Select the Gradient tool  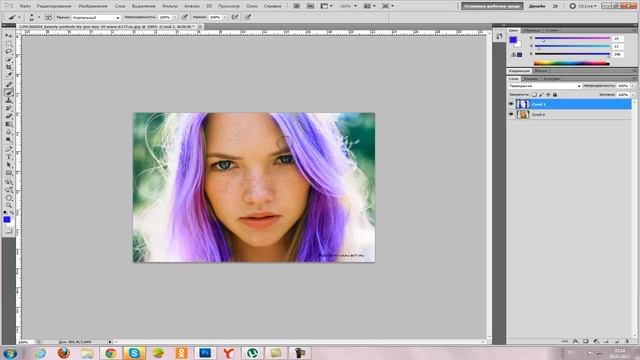tap(9, 124)
